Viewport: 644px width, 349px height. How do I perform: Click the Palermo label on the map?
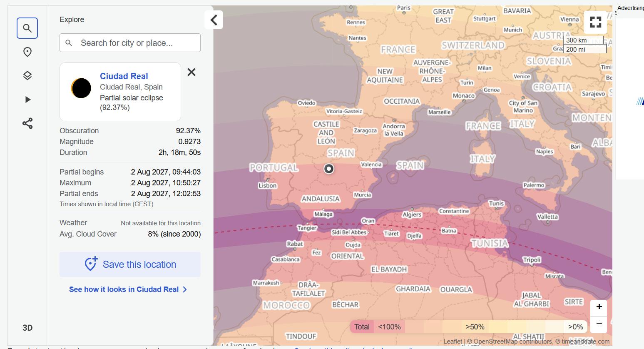pos(534,185)
